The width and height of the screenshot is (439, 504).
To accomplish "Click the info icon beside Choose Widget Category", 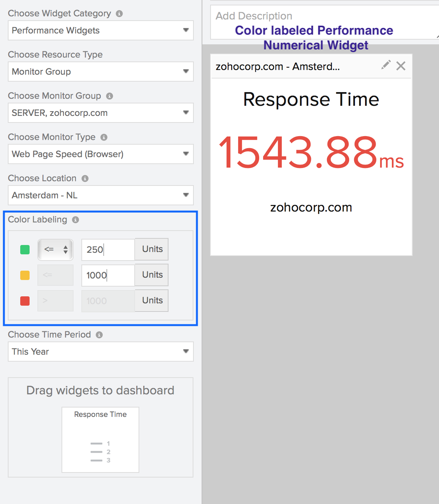I will click(x=119, y=13).
